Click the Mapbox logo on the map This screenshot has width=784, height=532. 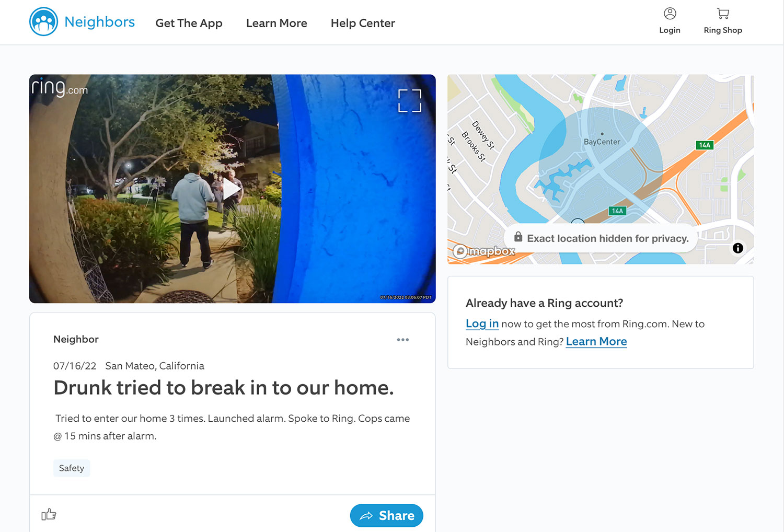pos(484,251)
